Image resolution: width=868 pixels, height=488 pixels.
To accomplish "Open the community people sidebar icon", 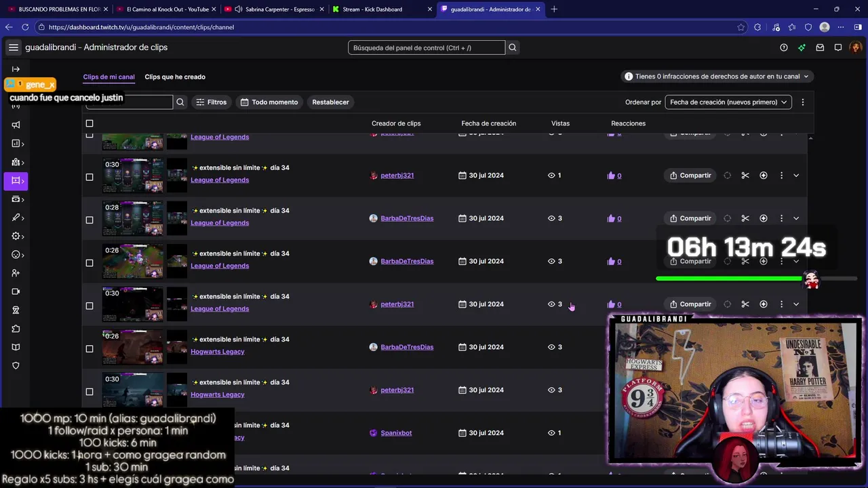I will click(x=17, y=163).
